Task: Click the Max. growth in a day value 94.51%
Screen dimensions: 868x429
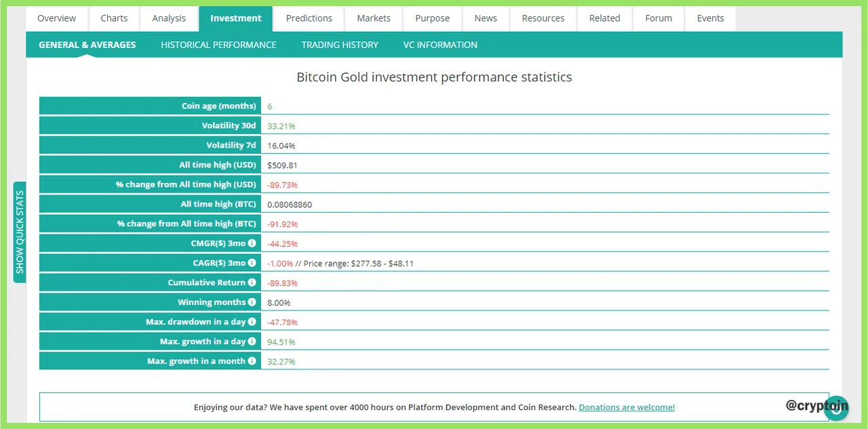Action: (281, 342)
